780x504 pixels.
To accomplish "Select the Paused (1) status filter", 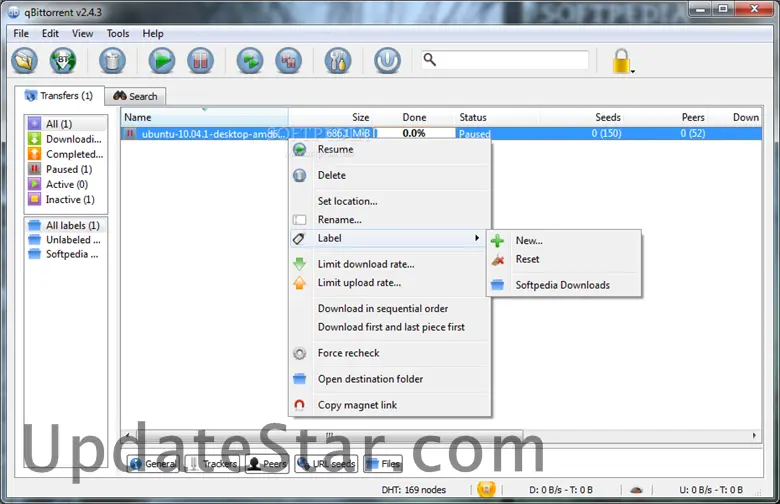I will tap(66, 169).
